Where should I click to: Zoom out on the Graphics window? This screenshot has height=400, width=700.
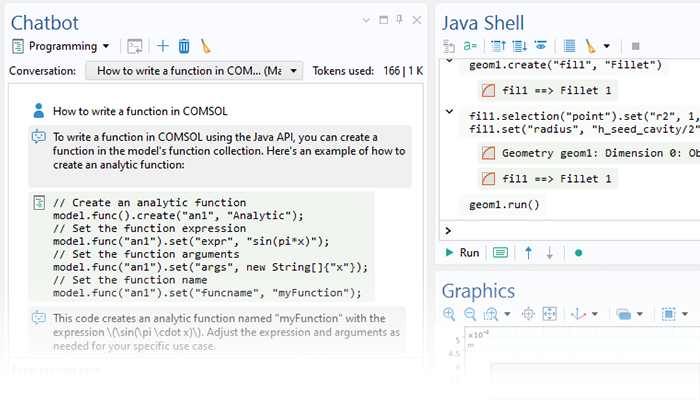tap(470, 314)
